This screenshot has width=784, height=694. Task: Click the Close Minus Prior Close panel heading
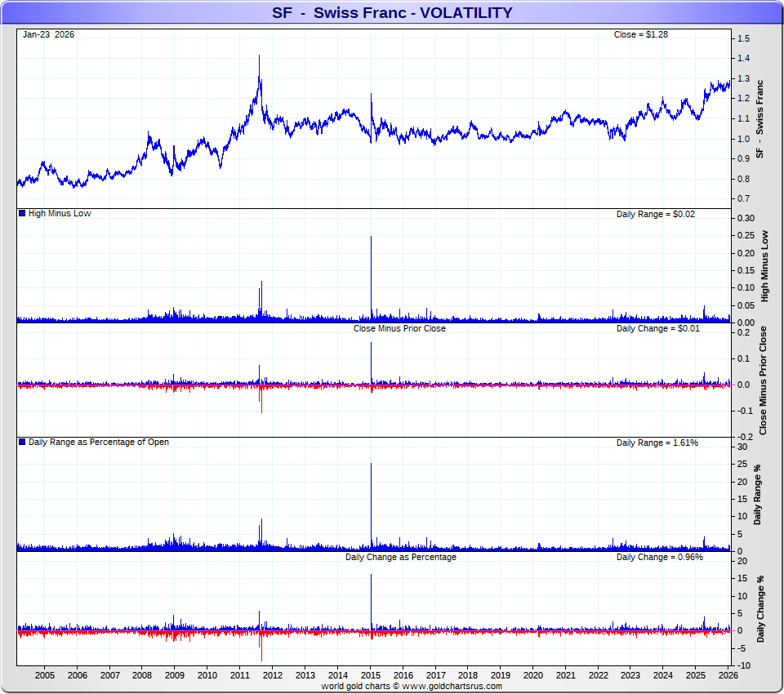pyautogui.click(x=399, y=328)
